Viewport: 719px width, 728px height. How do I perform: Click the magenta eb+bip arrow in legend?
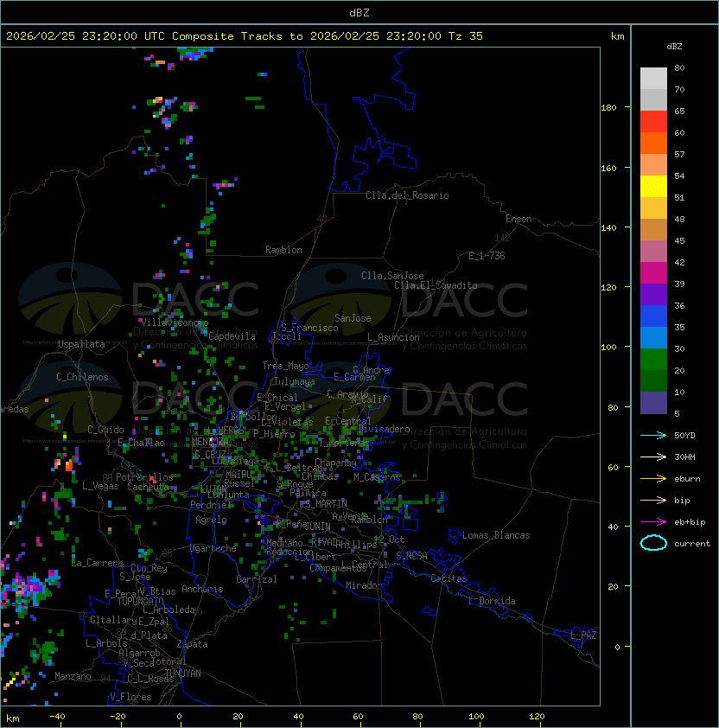(653, 522)
